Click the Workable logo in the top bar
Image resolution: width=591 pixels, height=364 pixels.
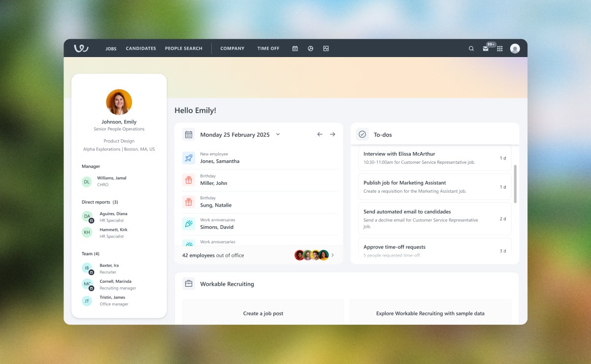point(81,48)
